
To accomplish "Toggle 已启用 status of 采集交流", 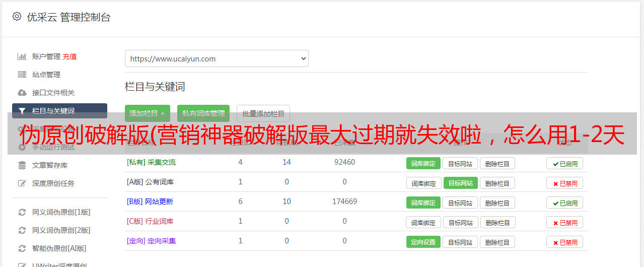I will [565, 163].
